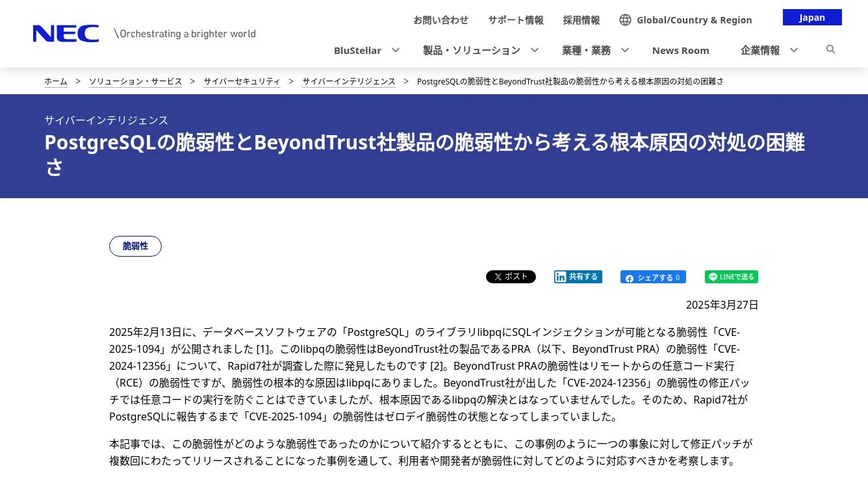Click the date 2025年3月27日
Viewport: 868px width, 499px height.
click(722, 305)
